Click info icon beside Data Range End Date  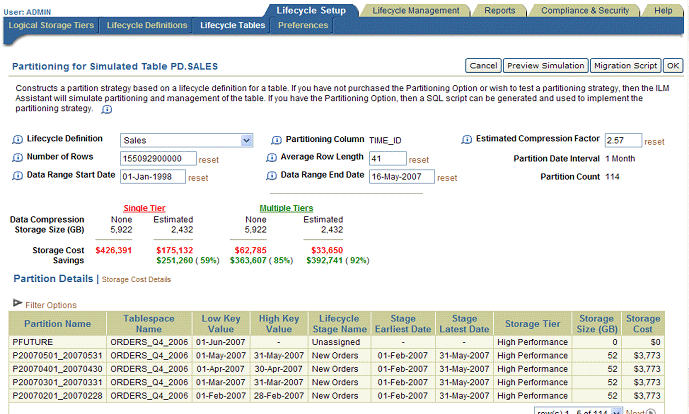click(x=271, y=176)
